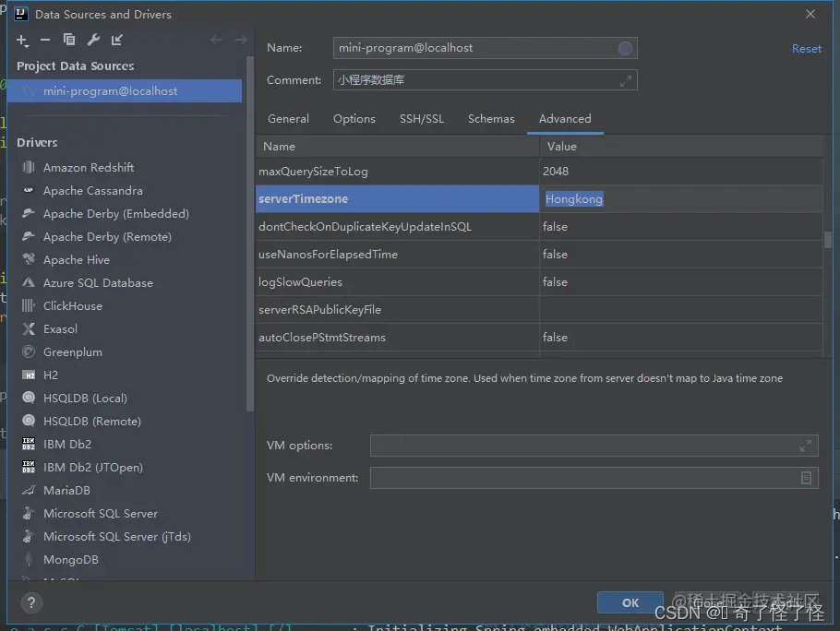The width and height of the screenshot is (840, 631).
Task: Expand the Comment field editor
Action: (625, 81)
